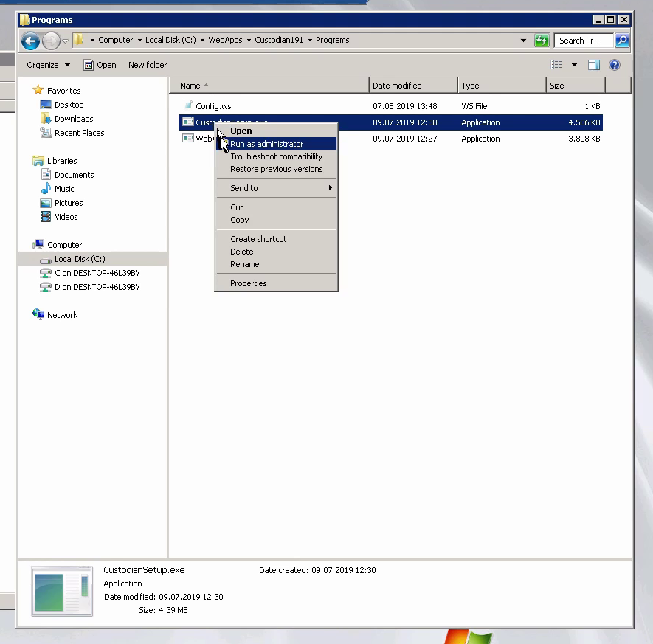Click the Refresh icon beside address bar
The width and height of the screenshot is (653, 644).
(542, 41)
